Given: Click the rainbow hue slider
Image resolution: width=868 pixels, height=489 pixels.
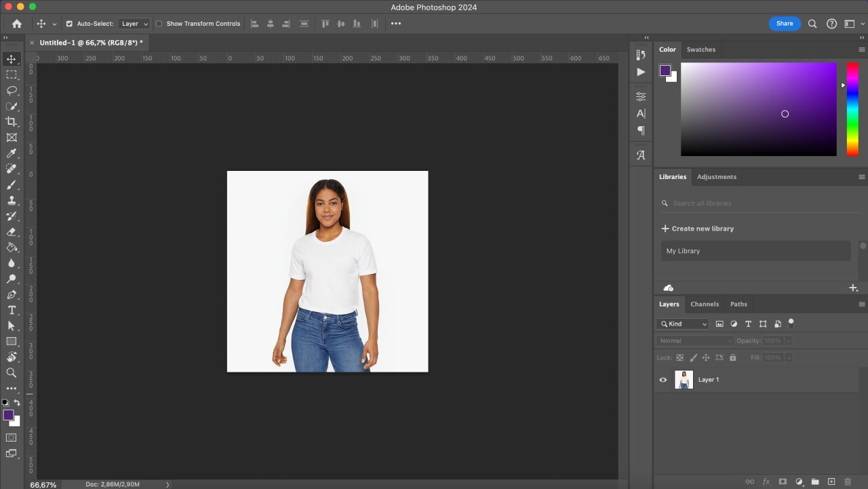Looking at the screenshot, I should (852, 109).
